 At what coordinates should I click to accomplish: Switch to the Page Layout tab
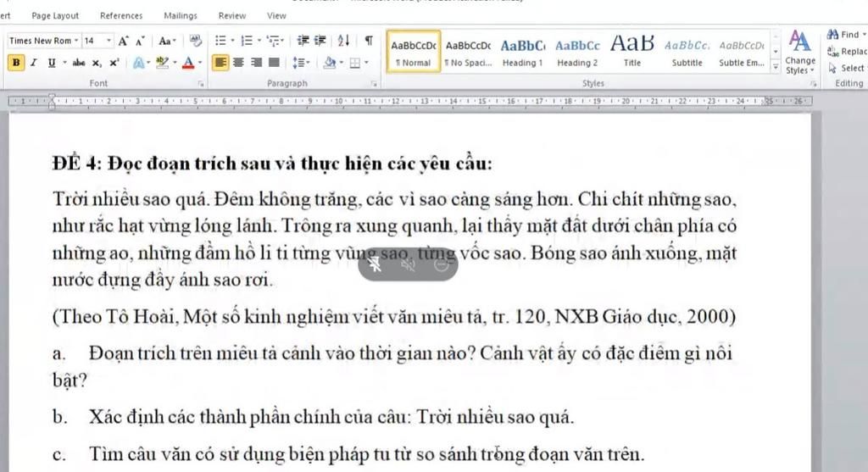click(55, 15)
